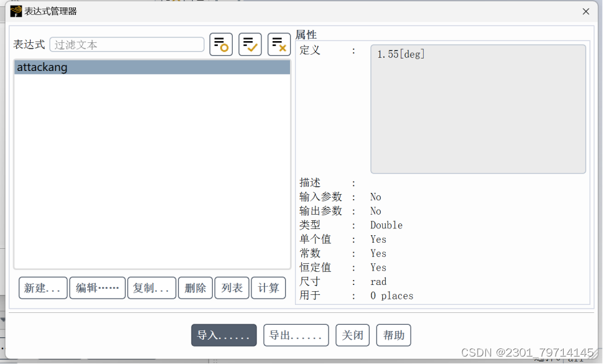This screenshot has height=364, width=603.
Task: Click the 列表 (List) button
Action: [231, 287]
